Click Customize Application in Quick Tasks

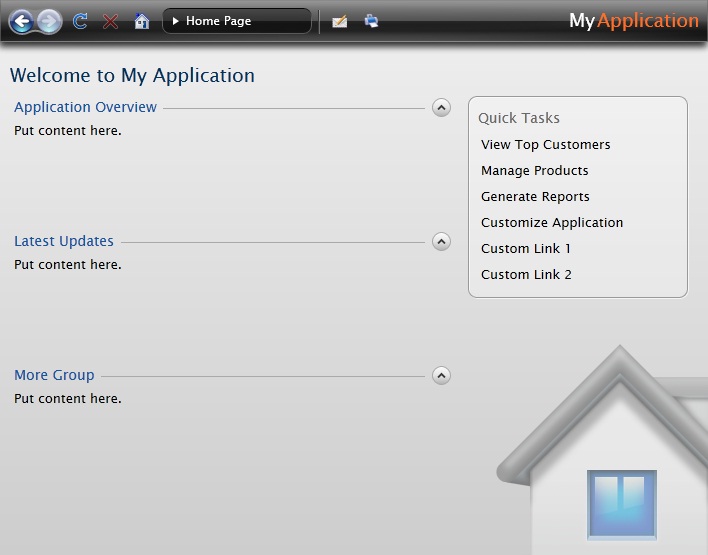(551, 223)
